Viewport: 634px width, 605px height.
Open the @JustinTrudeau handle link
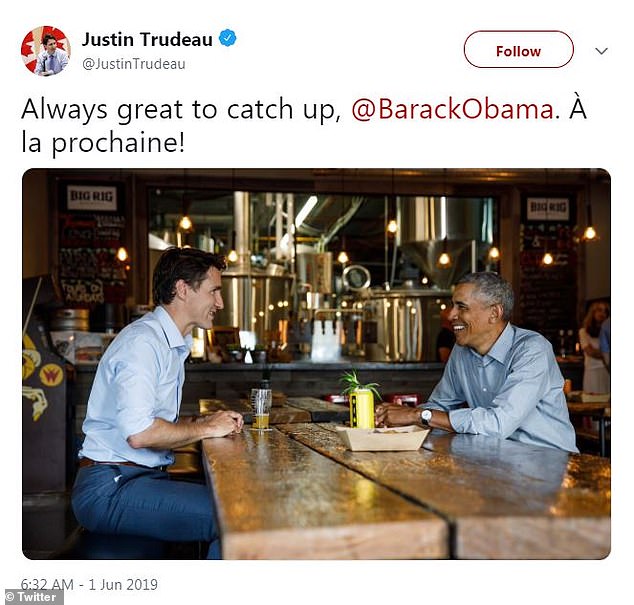point(134,64)
